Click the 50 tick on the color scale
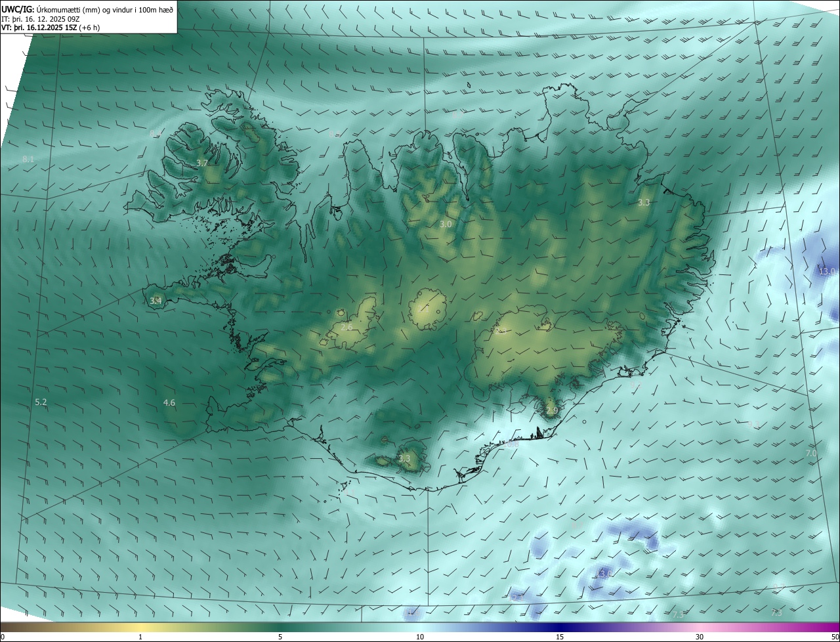Image resolution: width=840 pixels, height=642 pixels. coord(835,637)
